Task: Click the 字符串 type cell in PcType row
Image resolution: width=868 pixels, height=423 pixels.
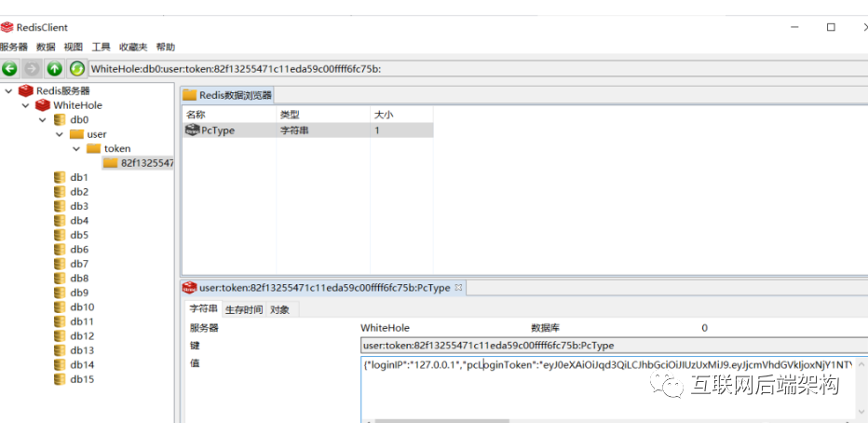Action: (323, 130)
